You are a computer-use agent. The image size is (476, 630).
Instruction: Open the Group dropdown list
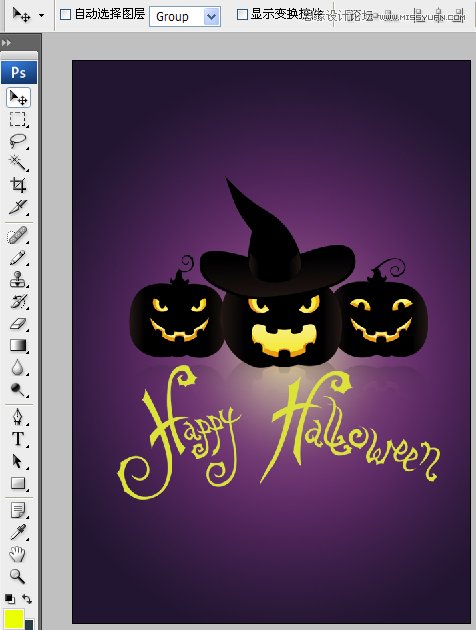[x=185, y=16]
